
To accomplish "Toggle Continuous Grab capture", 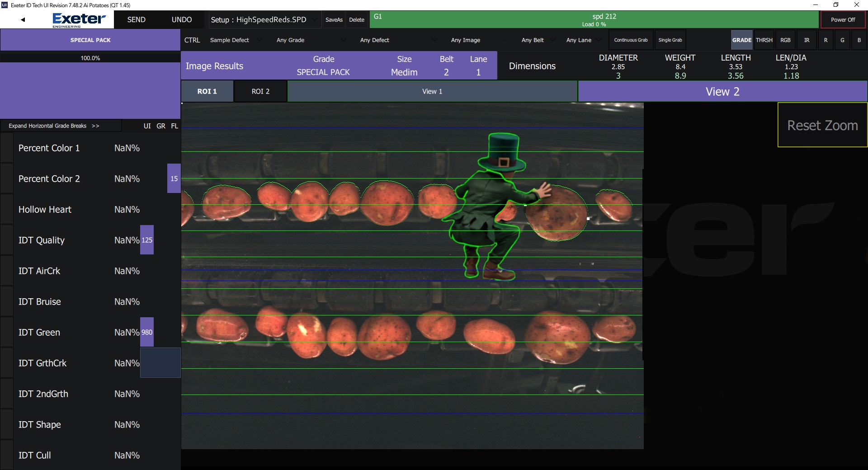I will [x=631, y=40].
